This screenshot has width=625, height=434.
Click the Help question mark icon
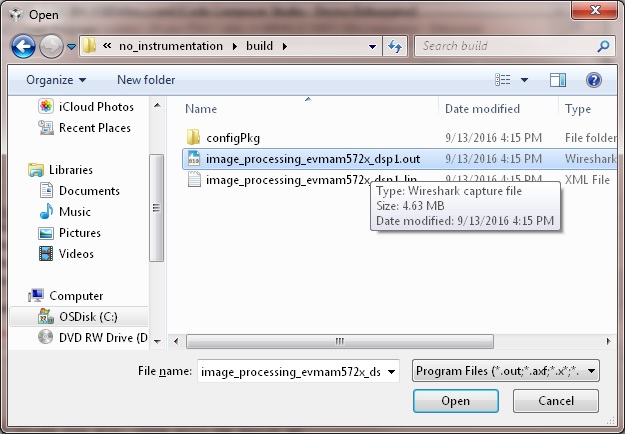(593, 80)
